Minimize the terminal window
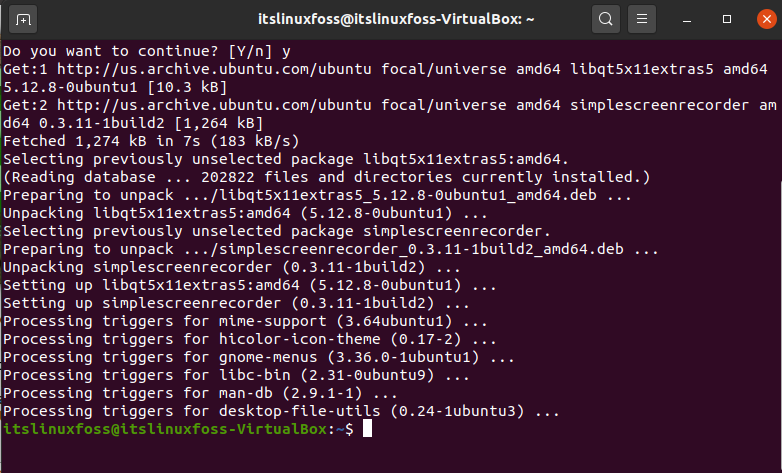 [x=687, y=19]
